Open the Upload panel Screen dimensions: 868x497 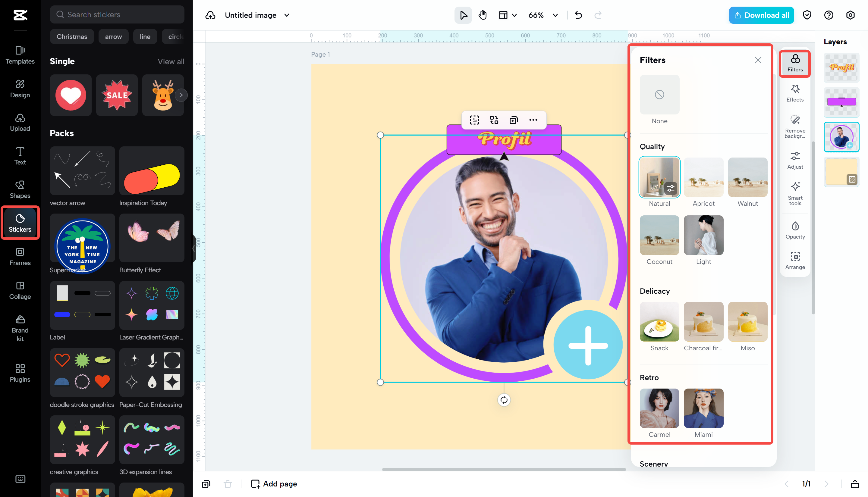point(20,122)
